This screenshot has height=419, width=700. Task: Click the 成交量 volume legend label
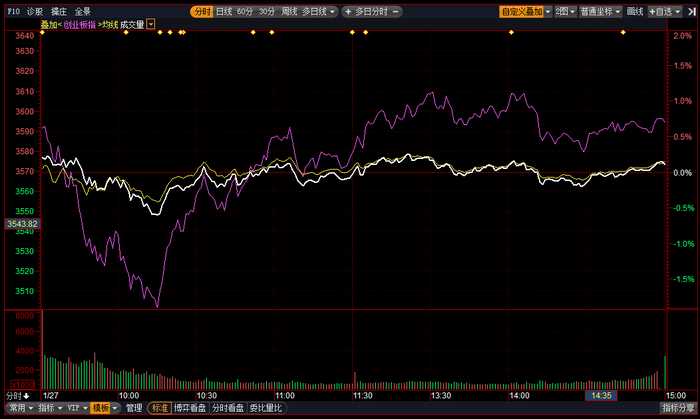coord(132,25)
